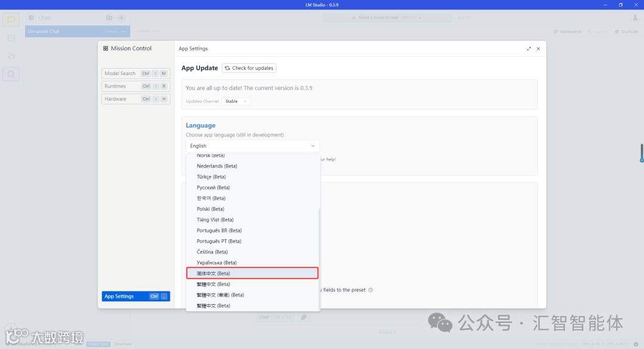This screenshot has width=644, height=349.
Task: Start a new chat with plus icon
Action: point(121,18)
